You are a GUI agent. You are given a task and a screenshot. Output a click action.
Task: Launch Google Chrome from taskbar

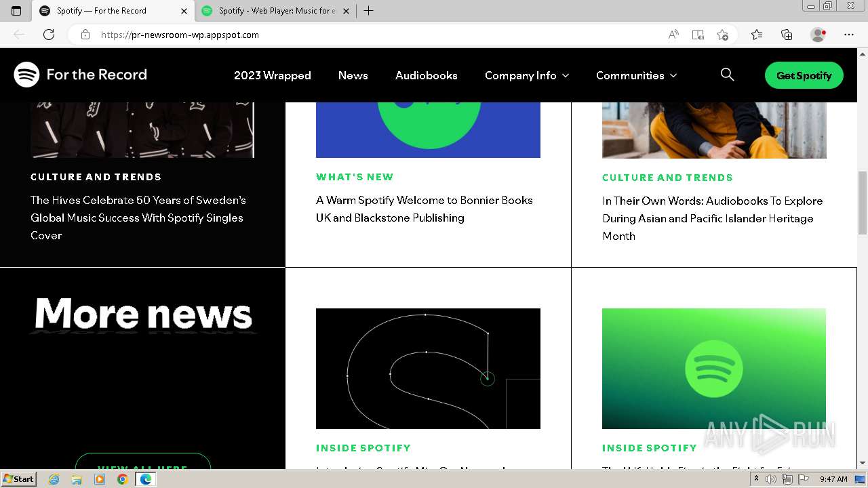click(122, 479)
